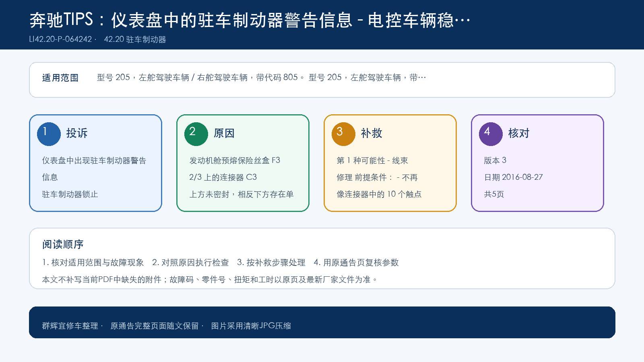Click the 阅读顺序 heading
Image resolution: width=644 pixels, height=362 pixels.
tap(63, 245)
